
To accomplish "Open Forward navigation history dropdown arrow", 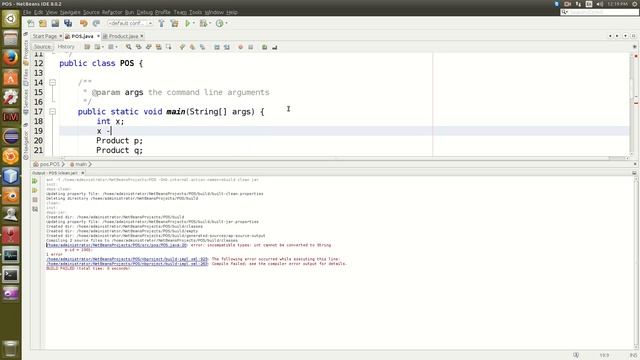I will click(116, 47).
